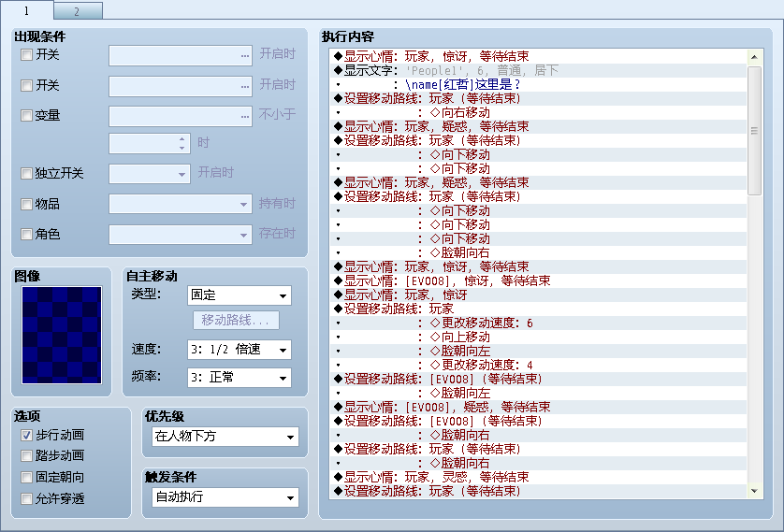
Task: Tick the 独立开关 checkbox
Action: pos(26,173)
